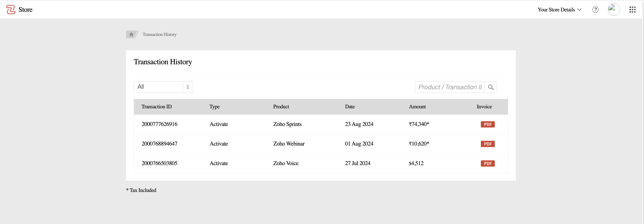Click the filter dropdown stepper arrows

[x=188, y=87]
